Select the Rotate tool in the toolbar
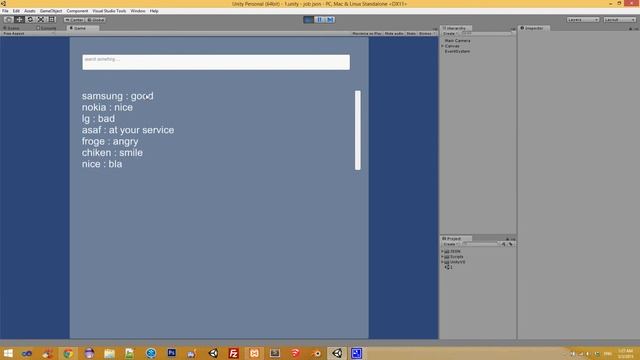Image resolution: width=640 pixels, height=360 pixels. pos(30,20)
